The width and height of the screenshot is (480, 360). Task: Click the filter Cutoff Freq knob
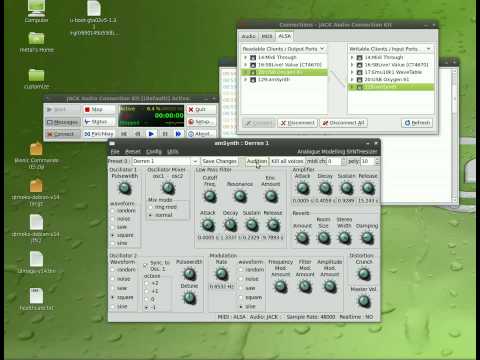pyautogui.click(x=210, y=196)
